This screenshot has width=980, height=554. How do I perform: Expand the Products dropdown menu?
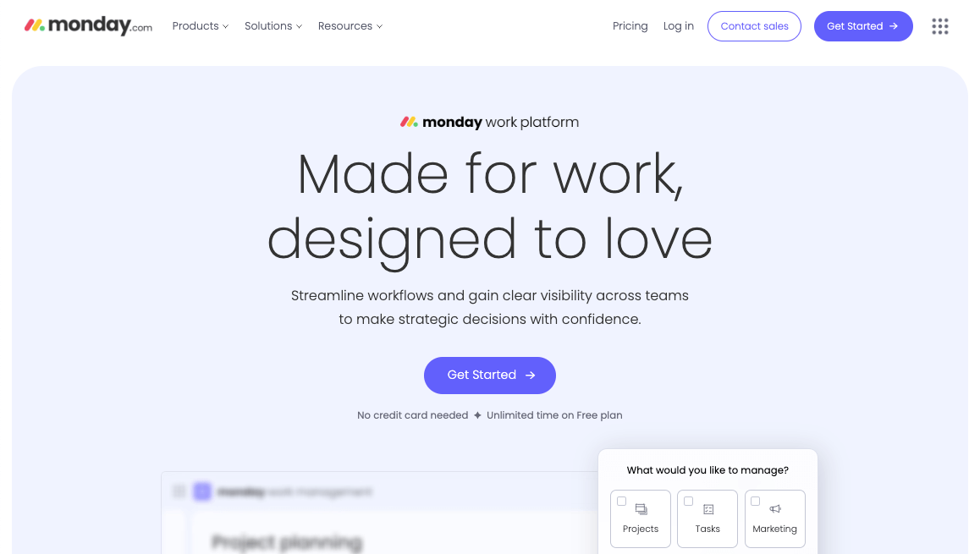click(x=201, y=26)
